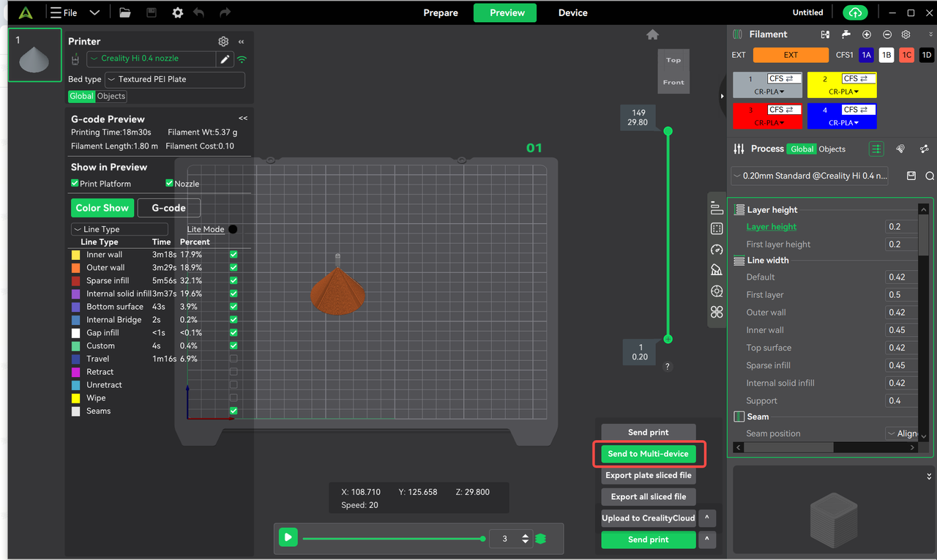The width and height of the screenshot is (937, 560).
Task: Click the slider help question mark
Action: click(x=668, y=367)
